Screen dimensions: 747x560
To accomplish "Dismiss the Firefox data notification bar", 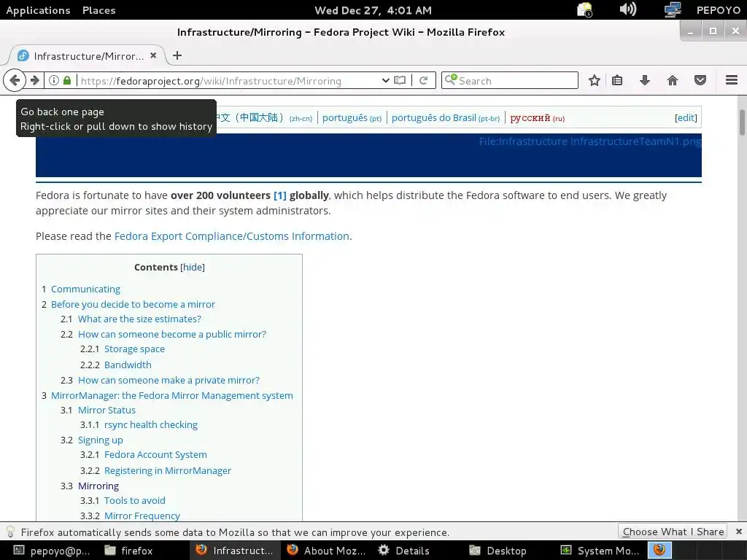I will click(738, 532).
